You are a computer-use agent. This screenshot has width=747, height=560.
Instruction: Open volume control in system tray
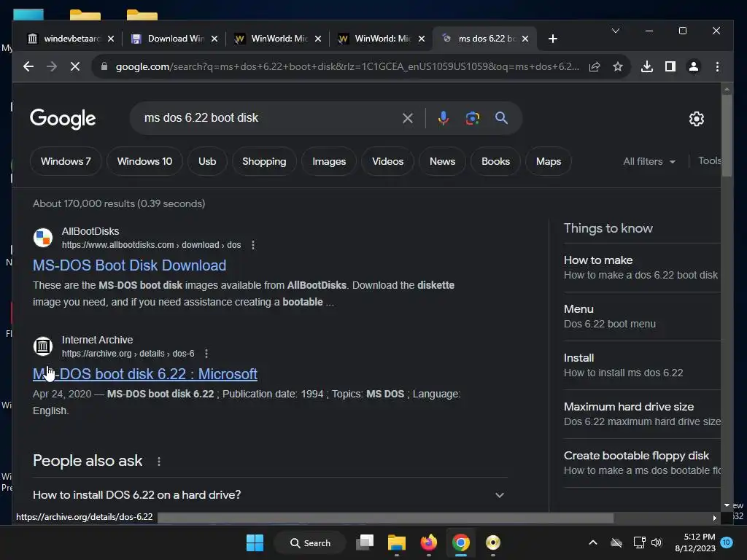[657, 542]
